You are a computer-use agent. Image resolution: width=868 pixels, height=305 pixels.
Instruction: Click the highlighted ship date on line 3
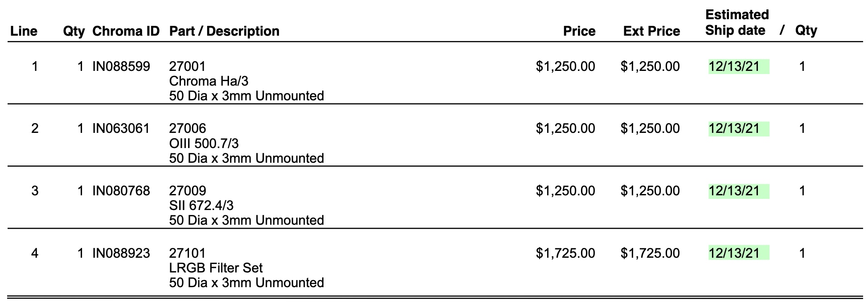click(x=739, y=191)
